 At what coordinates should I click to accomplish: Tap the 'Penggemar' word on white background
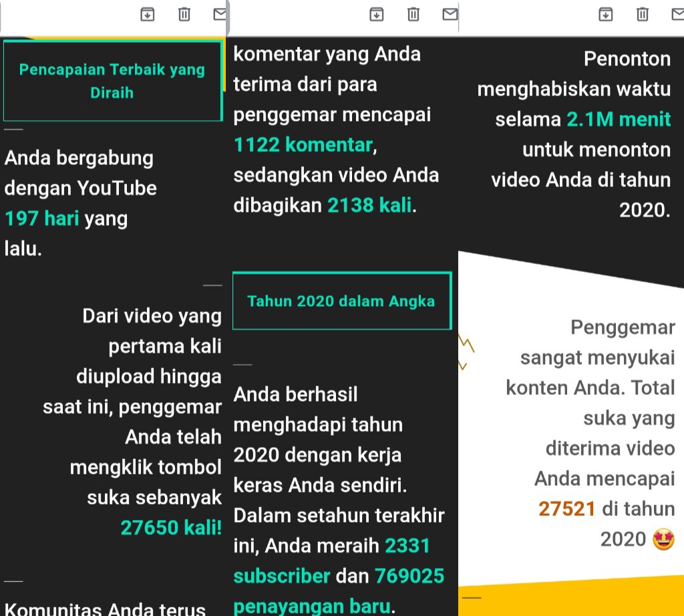(623, 327)
